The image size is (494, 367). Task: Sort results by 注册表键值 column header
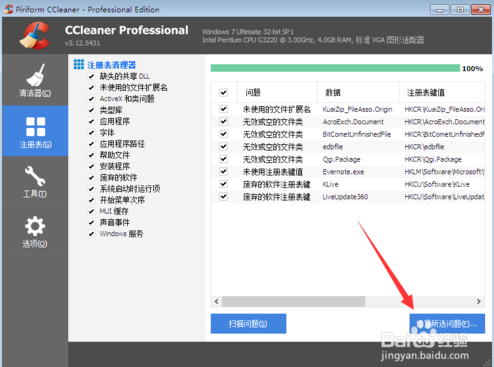(x=442, y=92)
